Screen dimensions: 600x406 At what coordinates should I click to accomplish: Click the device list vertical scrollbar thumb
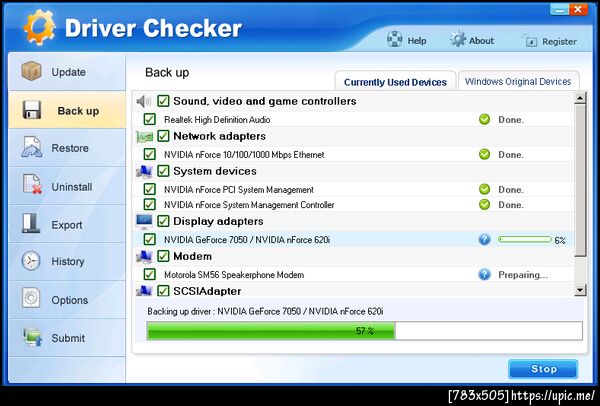[x=580, y=181]
